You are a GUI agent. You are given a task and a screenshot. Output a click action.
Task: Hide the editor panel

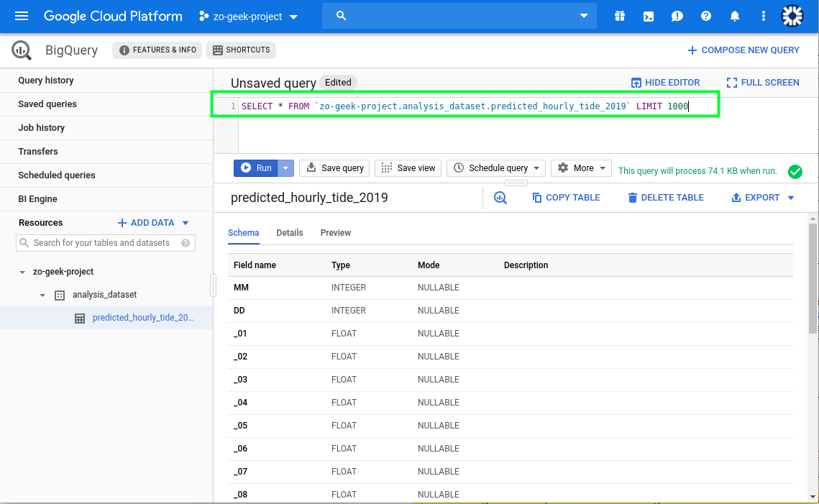[665, 83]
